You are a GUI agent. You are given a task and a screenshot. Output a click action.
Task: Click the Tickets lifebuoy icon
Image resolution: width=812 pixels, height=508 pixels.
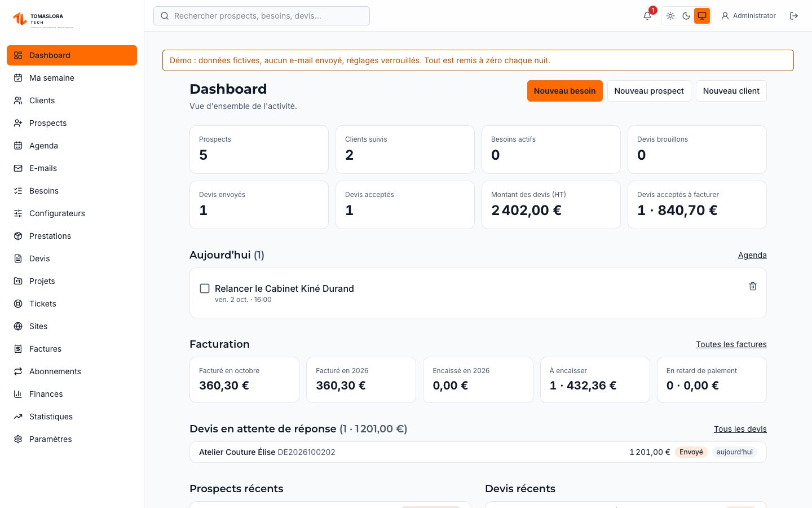pyautogui.click(x=18, y=304)
